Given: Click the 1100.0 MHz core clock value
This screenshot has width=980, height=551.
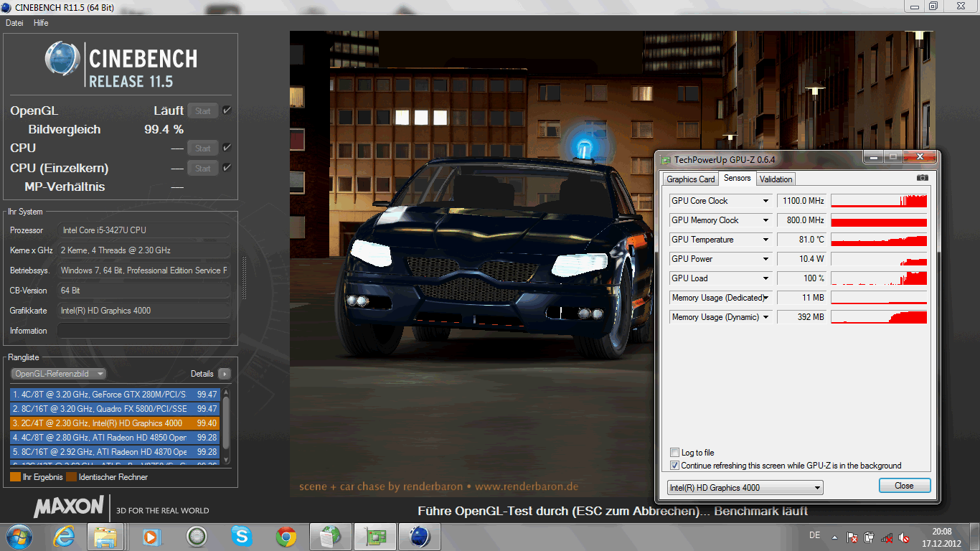Looking at the screenshot, I should [x=802, y=201].
